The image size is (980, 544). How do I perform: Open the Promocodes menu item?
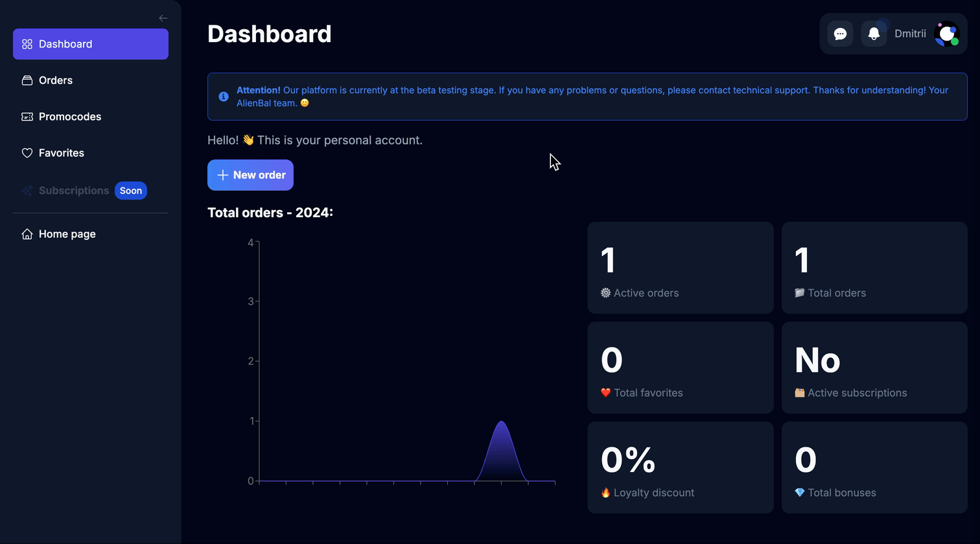tap(70, 117)
